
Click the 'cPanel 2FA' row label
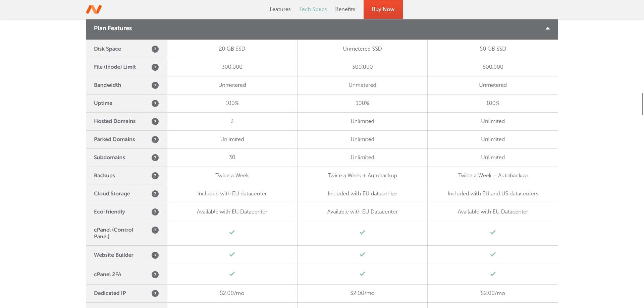108,274
